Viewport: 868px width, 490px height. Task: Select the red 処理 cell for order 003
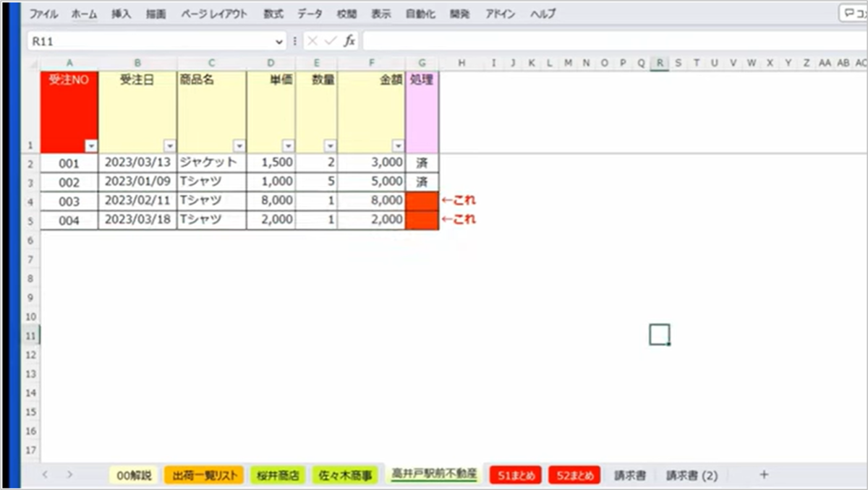[422, 201]
